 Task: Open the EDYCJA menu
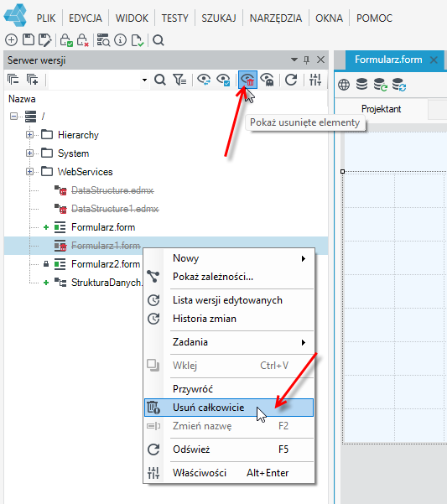click(86, 18)
